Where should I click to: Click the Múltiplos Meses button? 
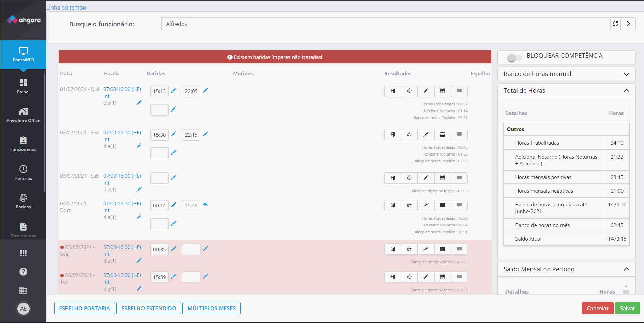pyautogui.click(x=211, y=308)
